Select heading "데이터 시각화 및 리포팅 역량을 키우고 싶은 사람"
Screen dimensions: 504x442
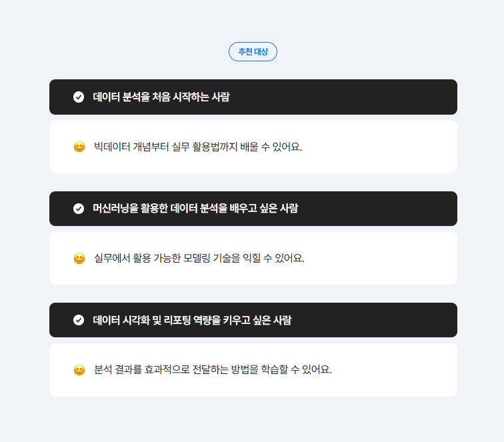[x=192, y=320]
